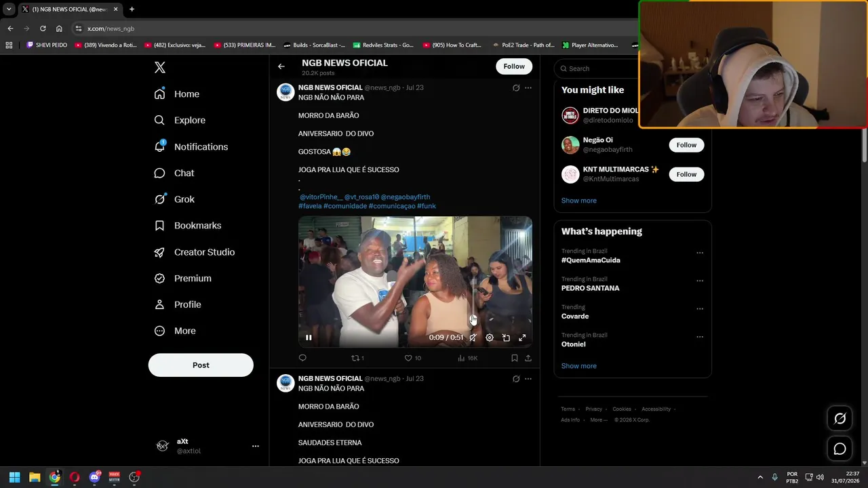Follow NGB NEWS OFICIAL in the header
The height and width of the screenshot is (488, 868).
click(514, 66)
